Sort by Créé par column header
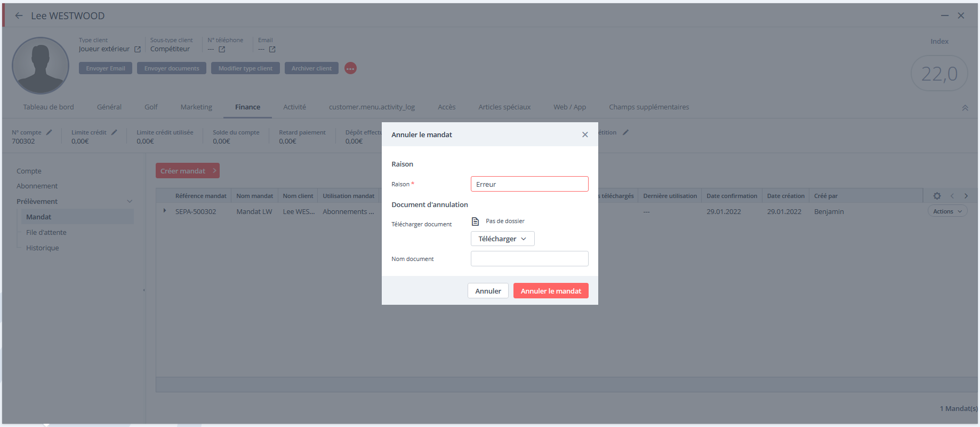This screenshot has width=980, height=427. coord(825,196)
